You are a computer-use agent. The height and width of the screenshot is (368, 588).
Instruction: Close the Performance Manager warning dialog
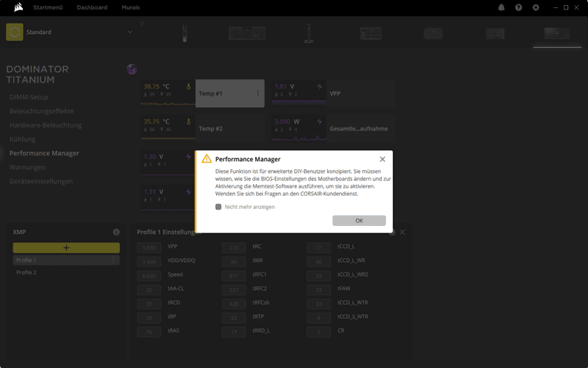point(382,159)
